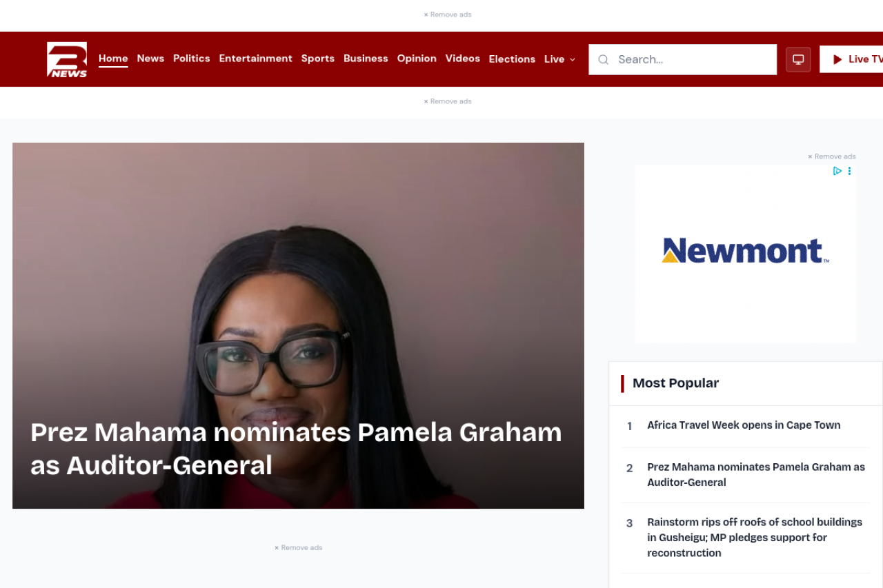The height and width of the screenshot is (588, 883).
Task: Open the Videos section
Action: pyautogui.click(x=463, y=59)
